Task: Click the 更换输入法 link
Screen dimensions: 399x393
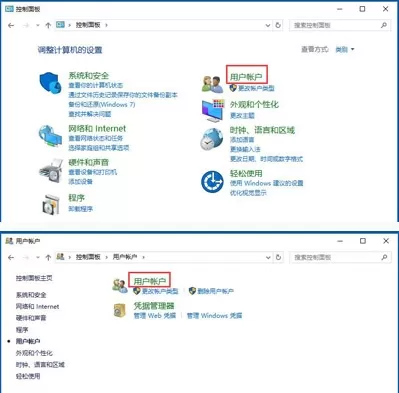Action: pos(245,149)
